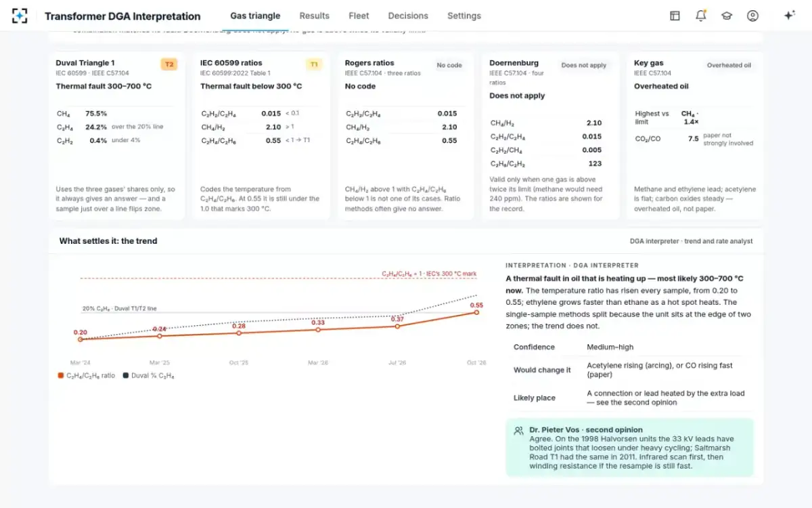
Task: Select the 0.37 data point on trend chart
Action: 397,326
